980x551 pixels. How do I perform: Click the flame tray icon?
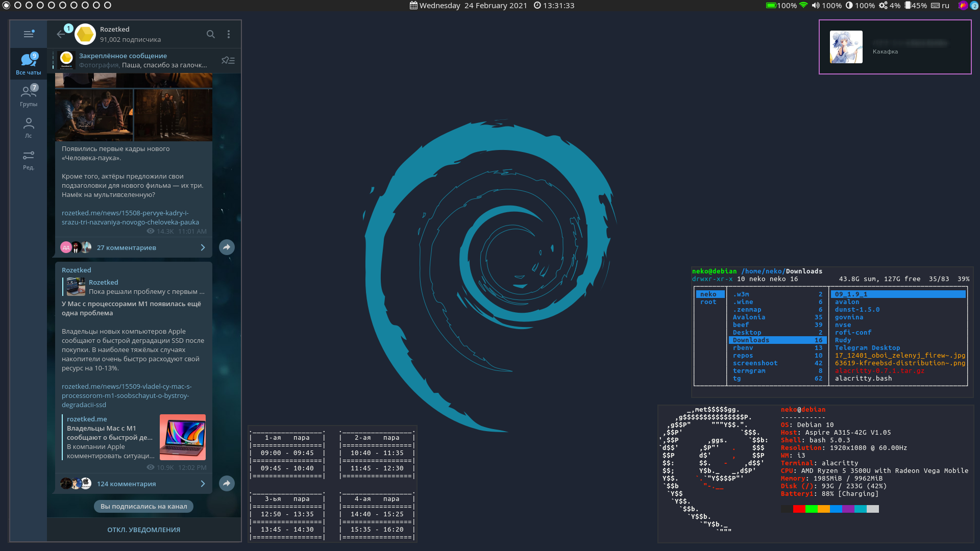(963, 6)
